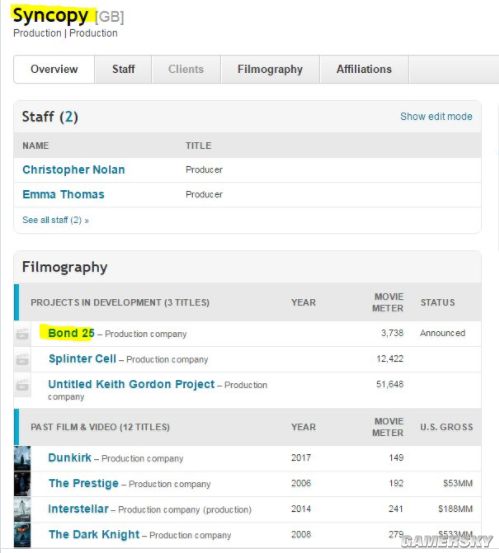Screen dimensions: 499x553
Task: Toggle Show edit mode
Action: [x=436, y=116]
